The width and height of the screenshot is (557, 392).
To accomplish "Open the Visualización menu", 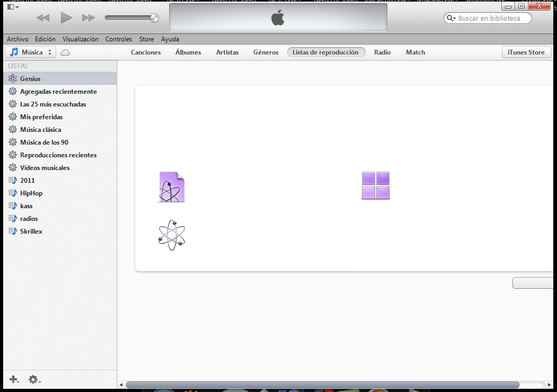I will click(x=80, y=39).
